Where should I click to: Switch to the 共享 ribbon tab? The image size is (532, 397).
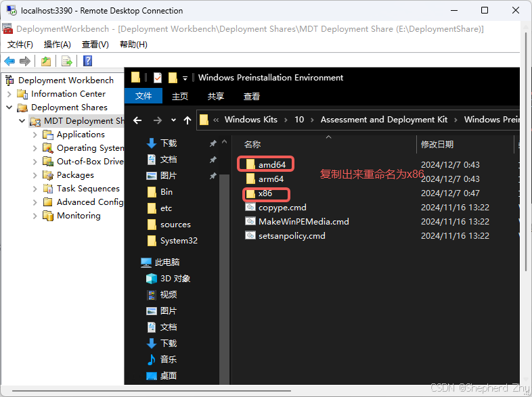click(215, 96)
